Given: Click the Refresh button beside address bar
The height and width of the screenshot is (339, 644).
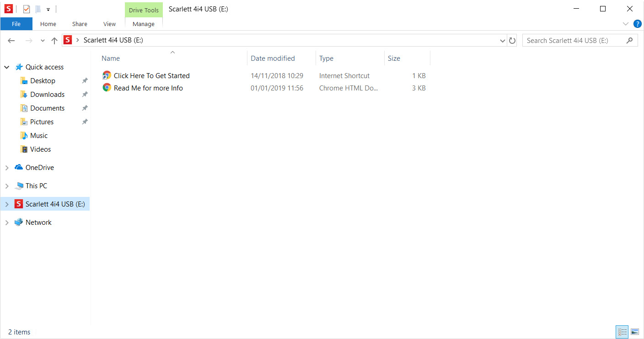Looking at the screenshot, I should pos(512,41).
